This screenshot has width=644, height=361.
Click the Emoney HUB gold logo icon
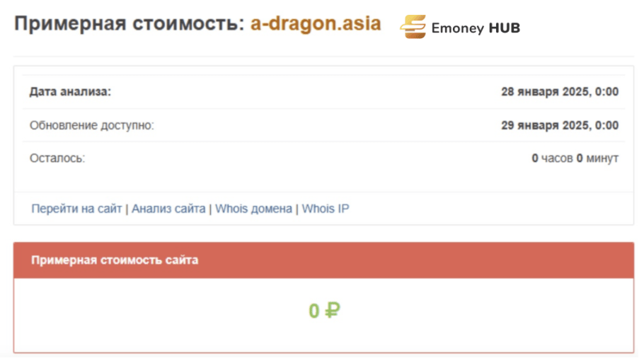(413, 27)
